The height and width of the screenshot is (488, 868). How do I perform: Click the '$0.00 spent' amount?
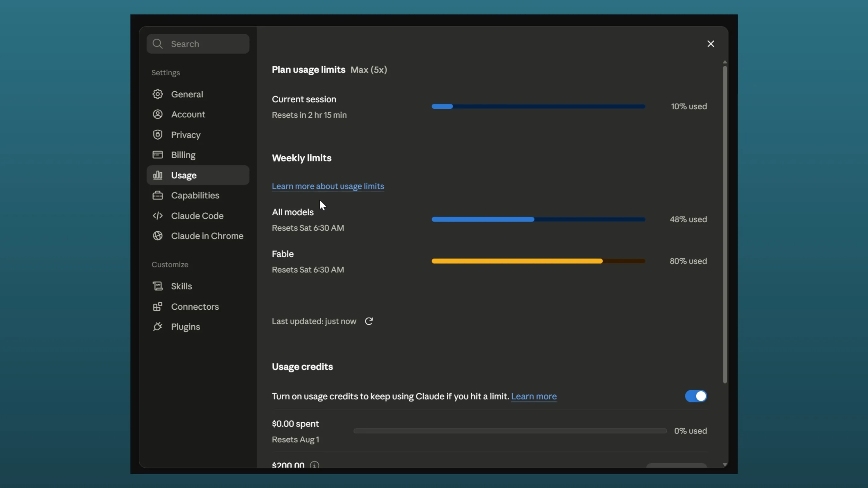click(x=295, y=424)
